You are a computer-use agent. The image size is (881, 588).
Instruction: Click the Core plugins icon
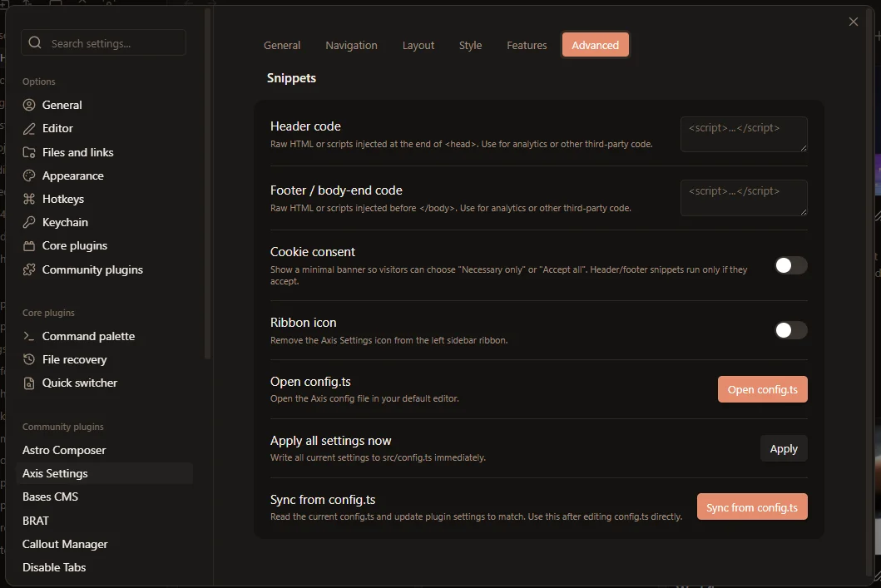coord(28,246)
